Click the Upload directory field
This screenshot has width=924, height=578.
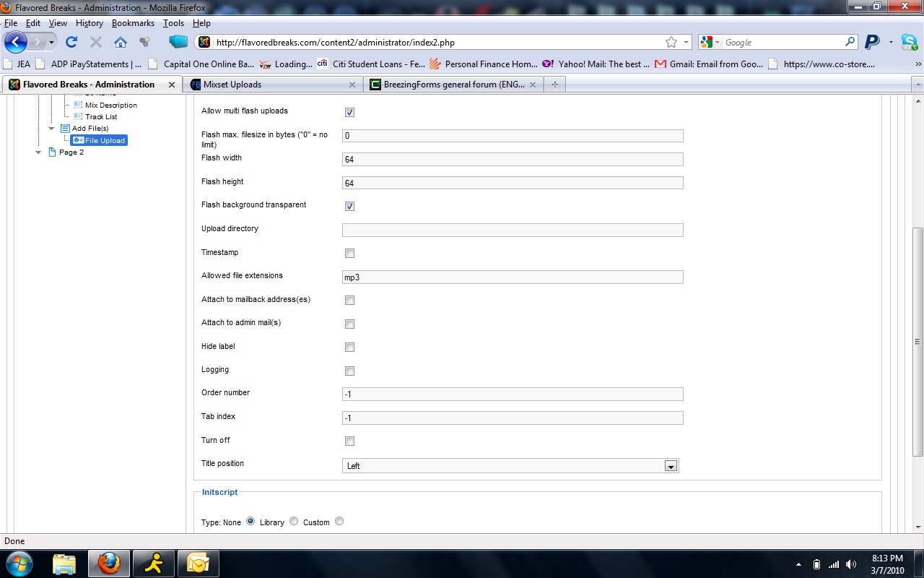coord(513,230)
